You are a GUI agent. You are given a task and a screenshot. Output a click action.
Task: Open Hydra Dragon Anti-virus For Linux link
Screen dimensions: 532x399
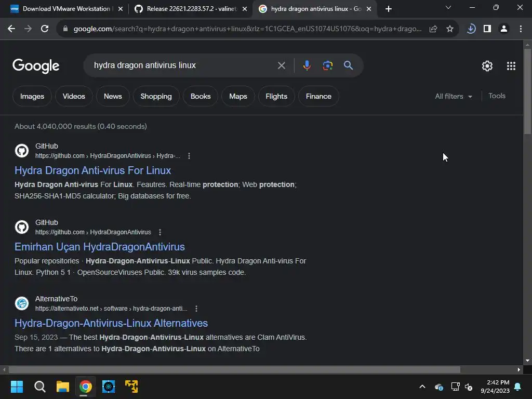92,170
